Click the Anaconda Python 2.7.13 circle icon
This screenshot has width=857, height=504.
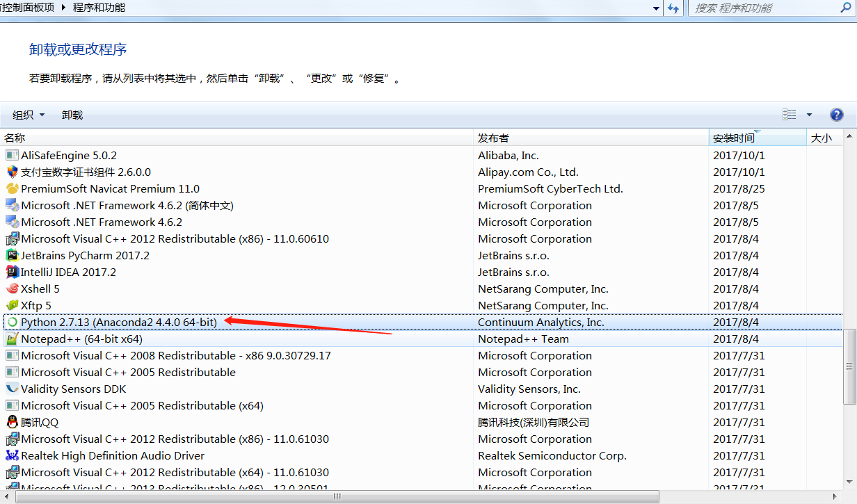pos(12,323)
